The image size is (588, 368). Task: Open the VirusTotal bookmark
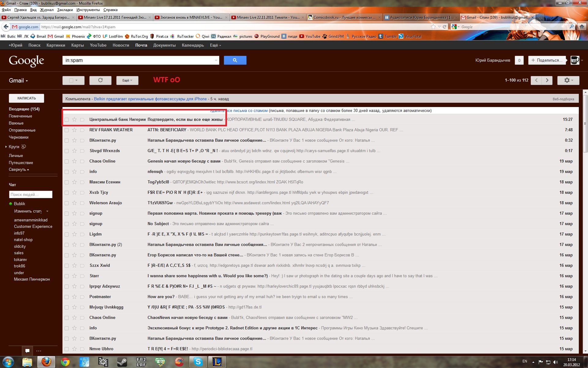point(410,36)
